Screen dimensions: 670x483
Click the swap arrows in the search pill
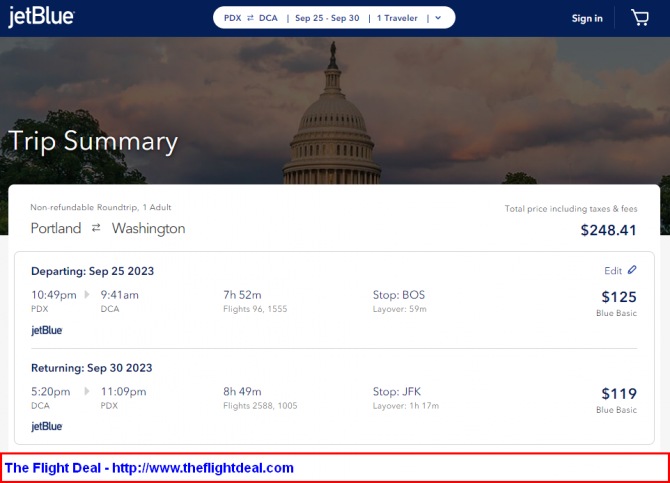(250, 18)
